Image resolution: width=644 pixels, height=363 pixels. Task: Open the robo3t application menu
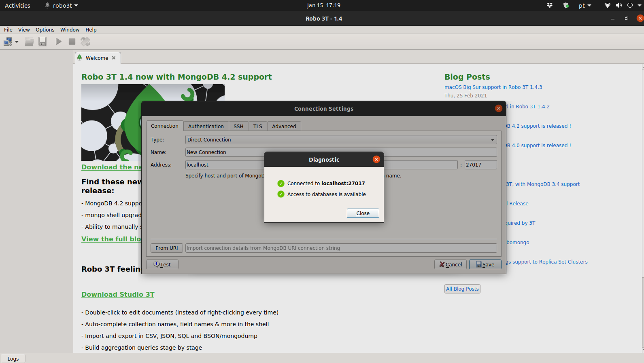[x=61, y=5]
